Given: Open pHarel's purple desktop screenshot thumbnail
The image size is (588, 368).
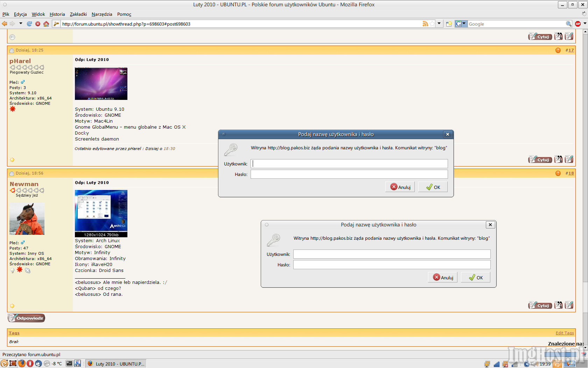Looking at the screenshot, I should coord(101,84).
